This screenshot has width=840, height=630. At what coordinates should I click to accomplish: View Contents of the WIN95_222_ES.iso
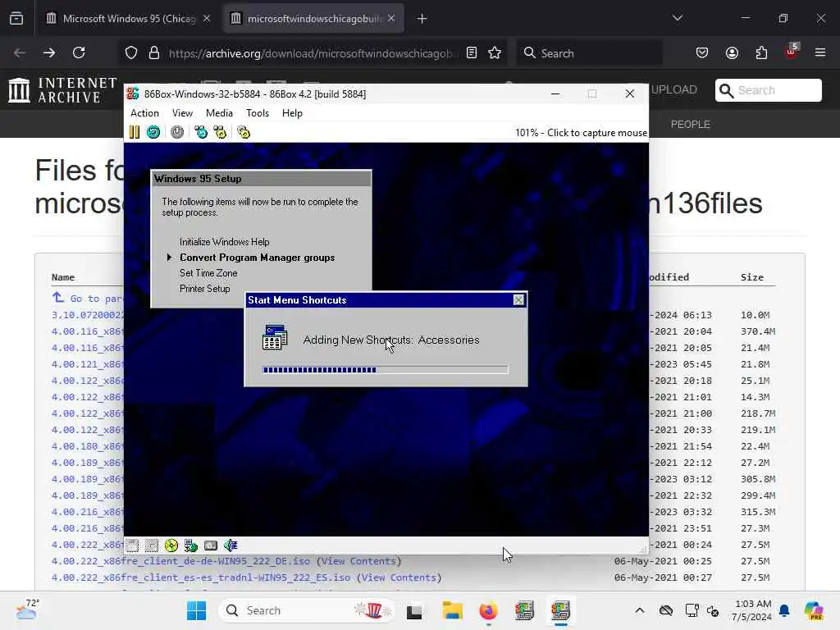[399, 577]
